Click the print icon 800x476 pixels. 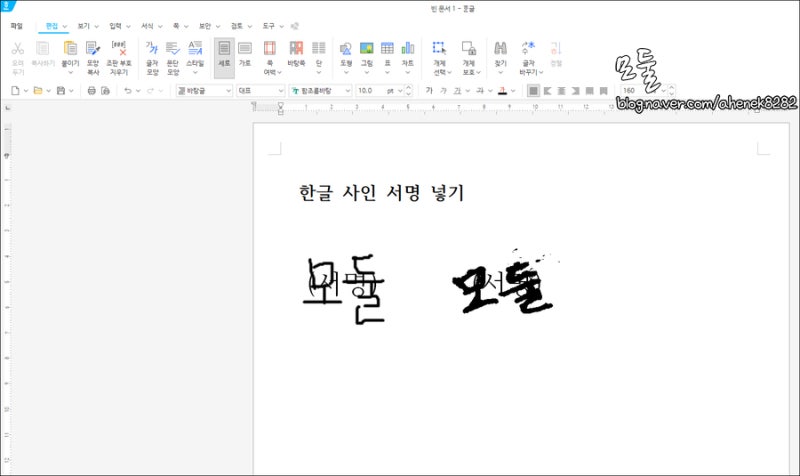coord(91,91)
